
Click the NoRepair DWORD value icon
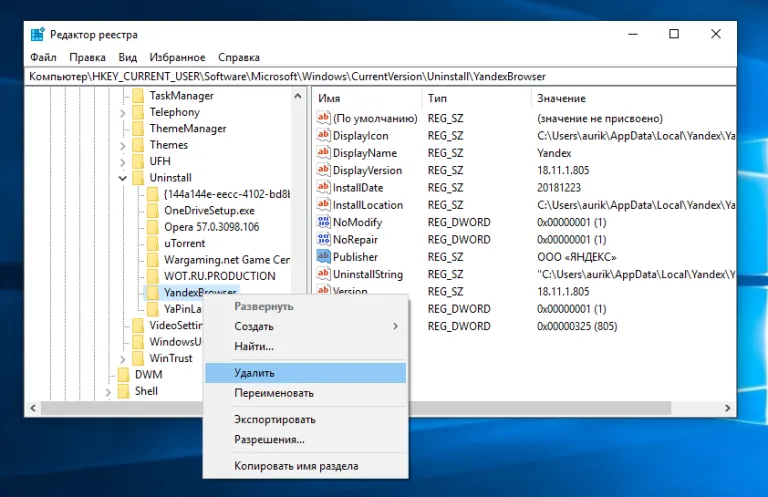[323, 239]
